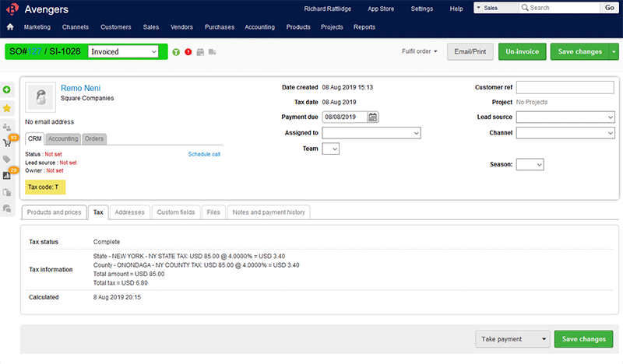Open the shopping cart icon with badge 93
The width and height of the screenshot is (623, 364).
coord(8,142)
